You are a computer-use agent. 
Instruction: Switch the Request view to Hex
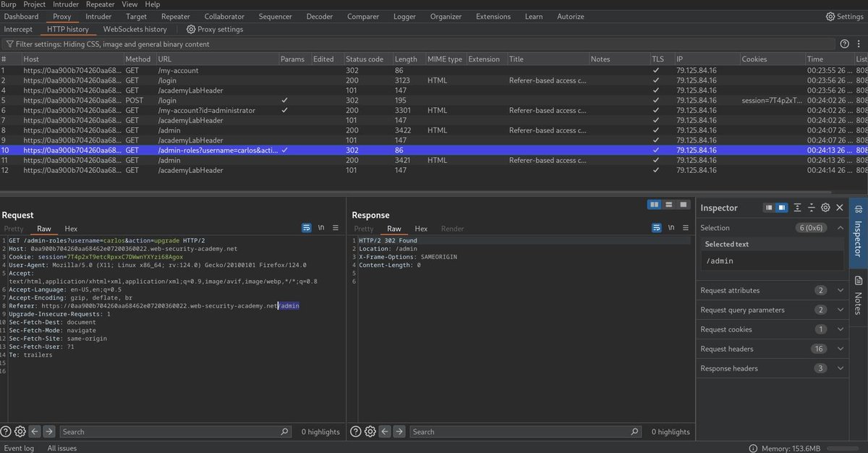coord(71,229)
